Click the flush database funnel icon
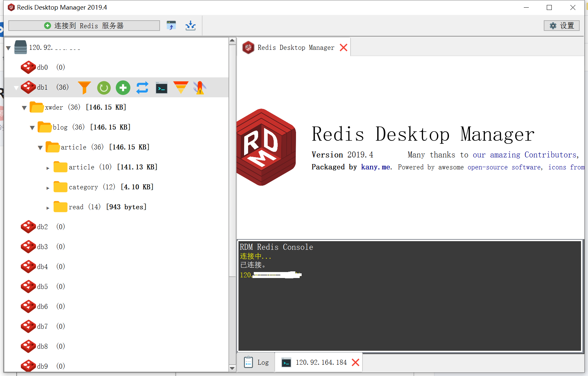 tap(181, 87)
